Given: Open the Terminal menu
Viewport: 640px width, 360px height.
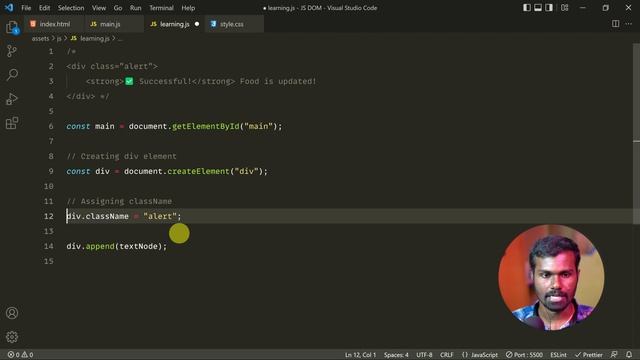Looking at the screenshot, I should (x=161, y=8).
